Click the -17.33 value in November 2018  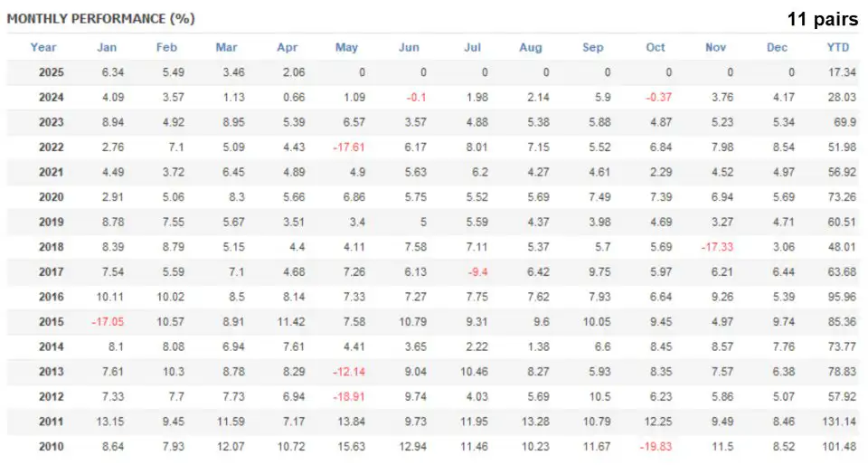[x=717, y=246]
